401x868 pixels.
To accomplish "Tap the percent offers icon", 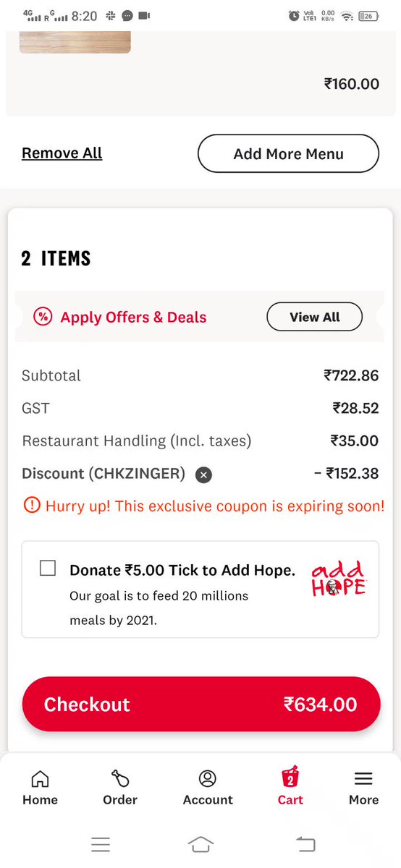I will point(43,317).
